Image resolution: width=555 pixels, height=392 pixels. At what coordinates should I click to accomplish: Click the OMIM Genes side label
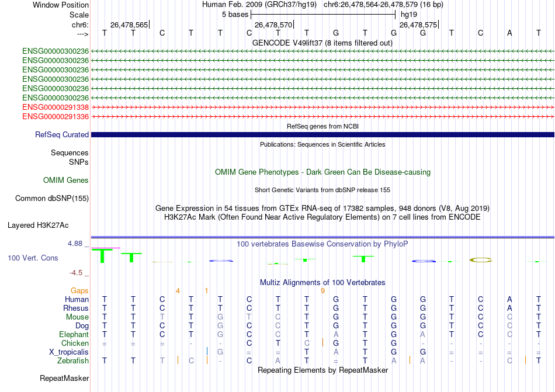[66, 181]
